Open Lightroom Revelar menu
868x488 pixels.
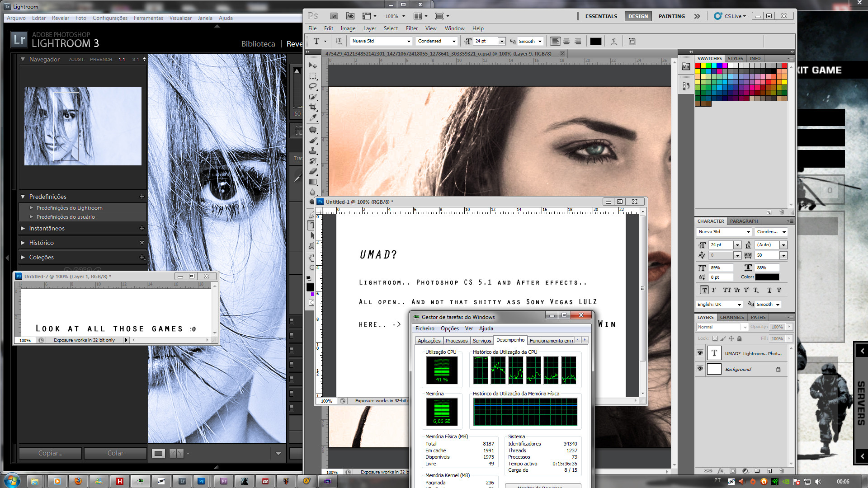click(x=61, y=18)
